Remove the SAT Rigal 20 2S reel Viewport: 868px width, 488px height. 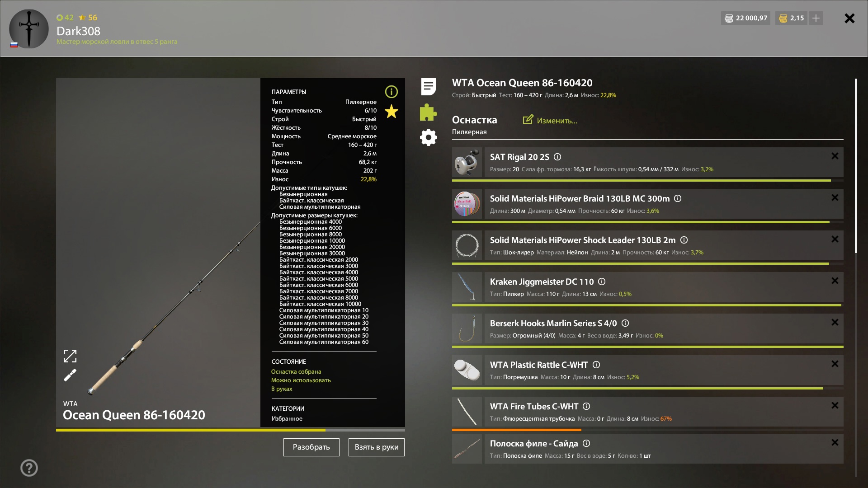coord(835,156)
